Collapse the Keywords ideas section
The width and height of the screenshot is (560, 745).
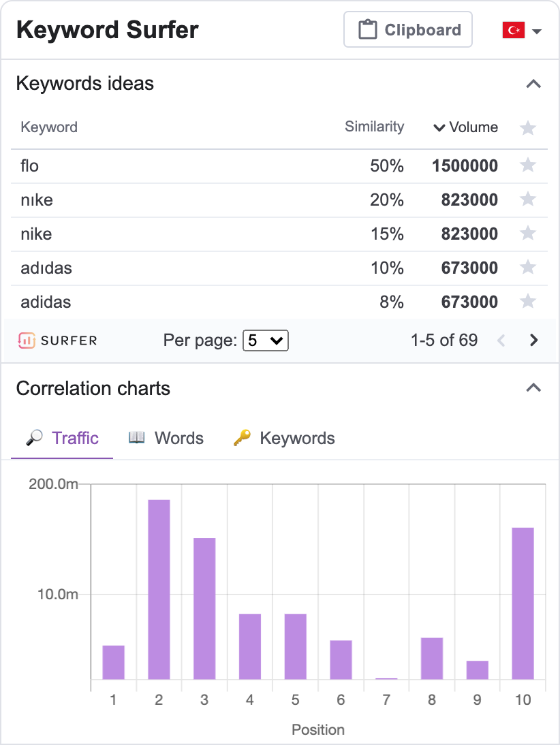pyautogui.click(x=533, y=84)
